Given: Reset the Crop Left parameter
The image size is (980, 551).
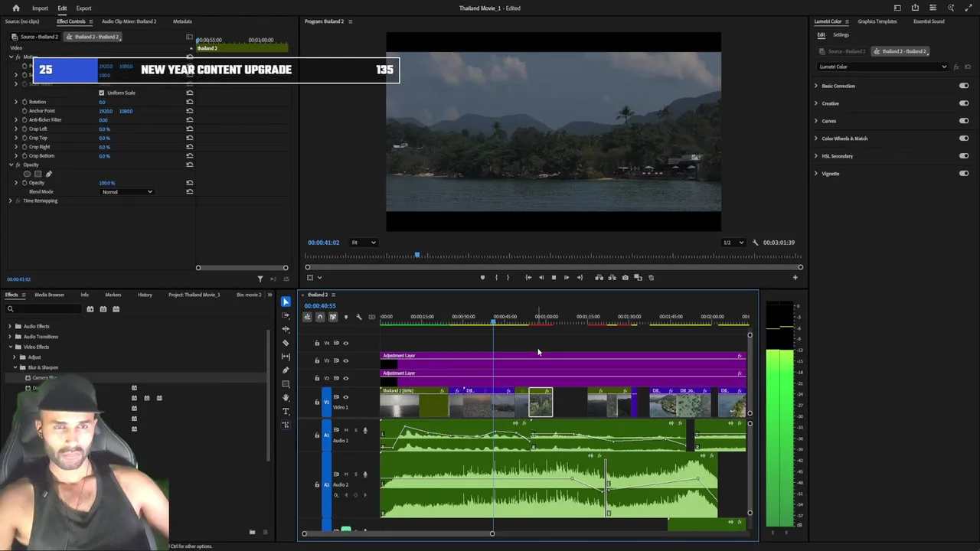Looking at the screenshot, I should click(189, 129).
